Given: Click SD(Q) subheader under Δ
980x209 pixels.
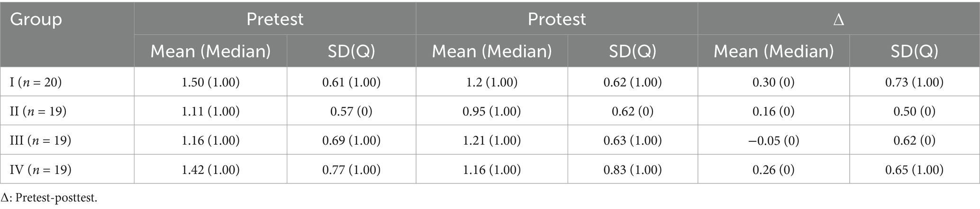Looking at the screenshot, I should coord(914,51).
